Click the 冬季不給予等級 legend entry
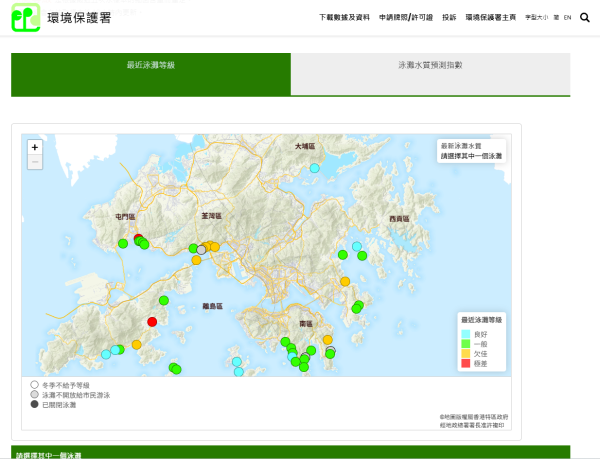 click(60, 385)
